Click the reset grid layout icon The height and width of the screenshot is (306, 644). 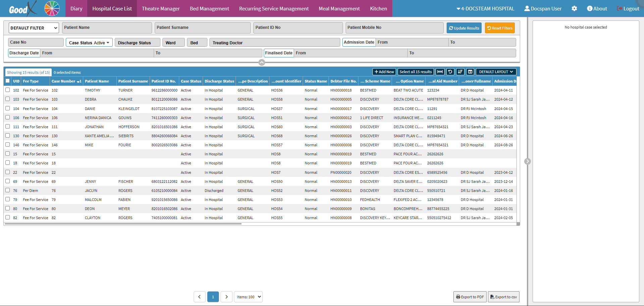coord(450,72)
